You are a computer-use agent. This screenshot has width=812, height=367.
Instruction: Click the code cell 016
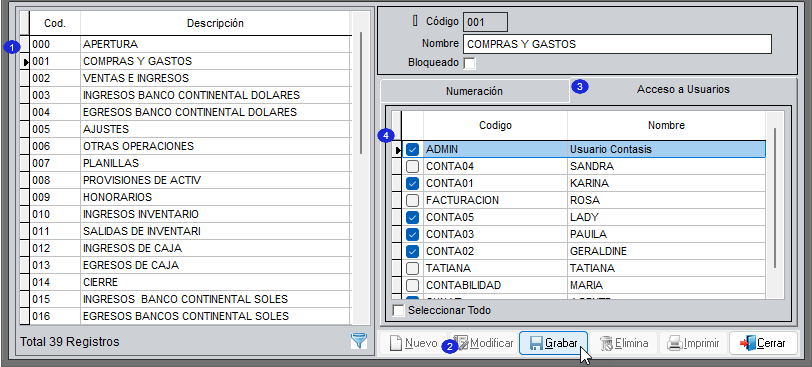click(x=55, y=316)
